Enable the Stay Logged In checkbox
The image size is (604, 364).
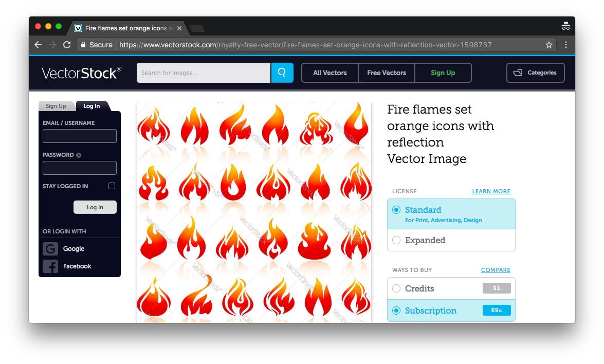click(112, 186)
